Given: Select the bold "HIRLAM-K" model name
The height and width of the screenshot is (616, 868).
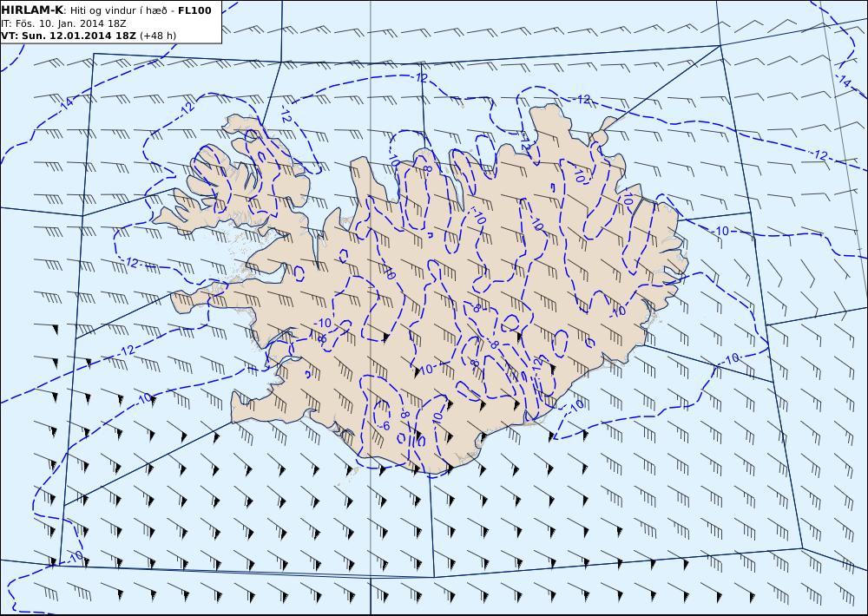Looking at the screenshot, I should [x=32, y=10].
